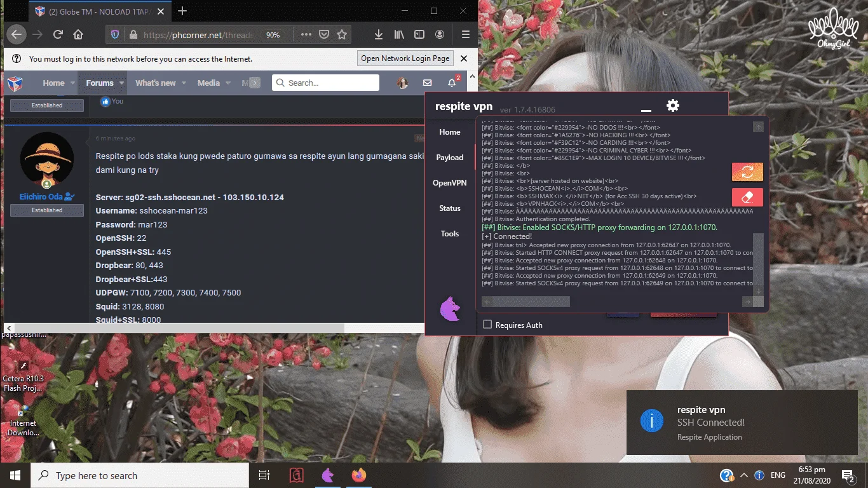Image resolution: width=868 pixels, height=488 pixels.
Task: Click the purple wolf logo in respite vpn
Action: point(450,309)
